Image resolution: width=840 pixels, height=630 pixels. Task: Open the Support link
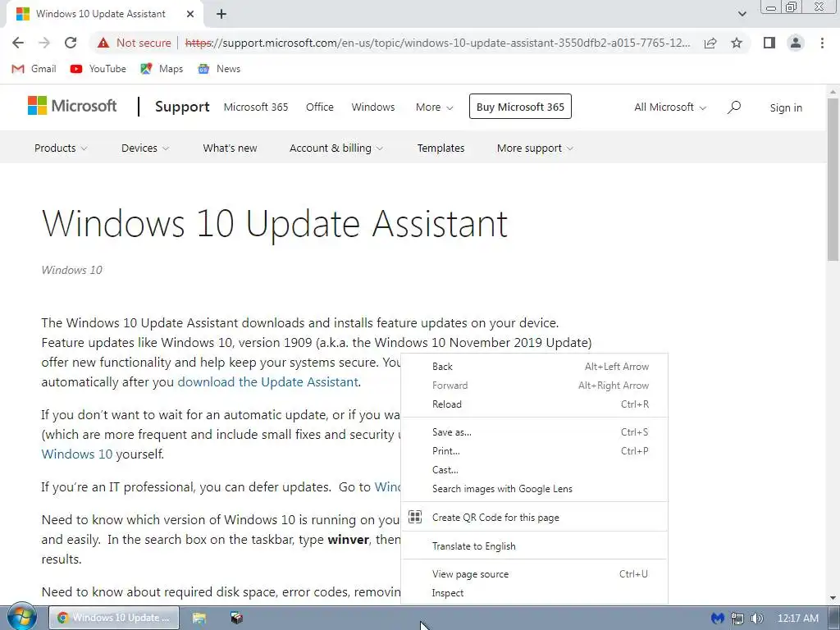(x=182, y=107)
